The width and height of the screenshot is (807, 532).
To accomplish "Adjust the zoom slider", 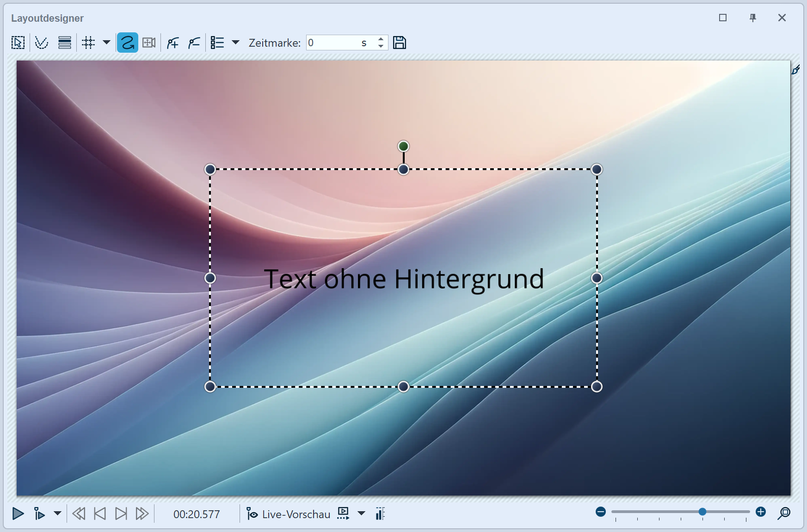I will [702, 512].
